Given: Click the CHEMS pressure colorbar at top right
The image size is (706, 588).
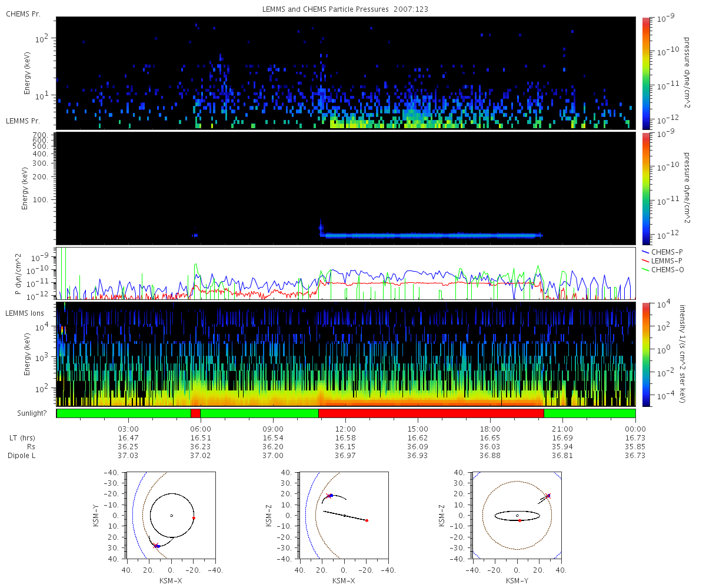Looking at the screenshot, I should tap(645, 72).
